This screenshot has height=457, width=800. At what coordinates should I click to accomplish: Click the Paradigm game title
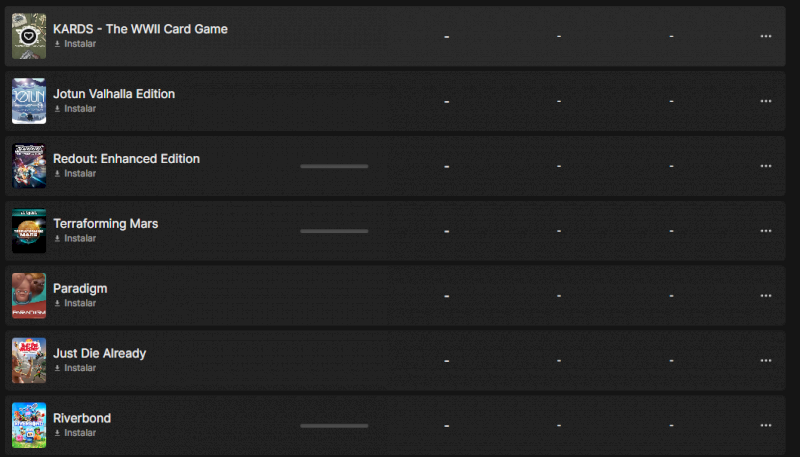coord(80,288)
